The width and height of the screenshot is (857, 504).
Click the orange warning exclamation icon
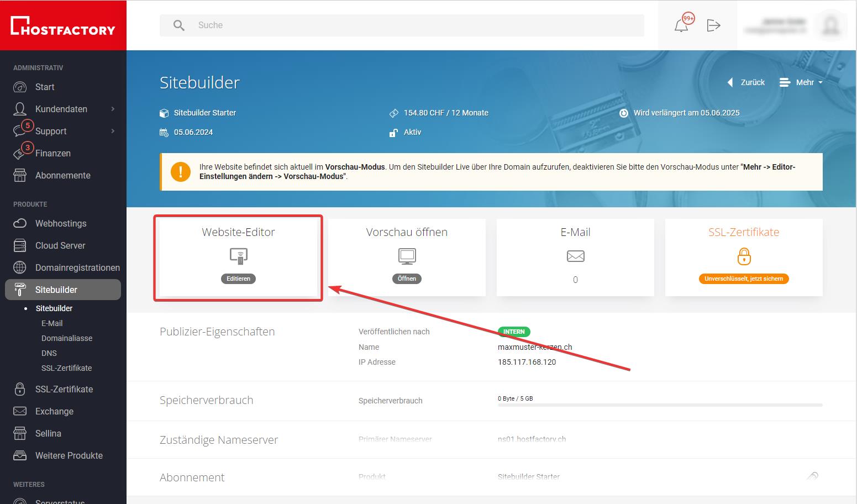pos(181,172)
